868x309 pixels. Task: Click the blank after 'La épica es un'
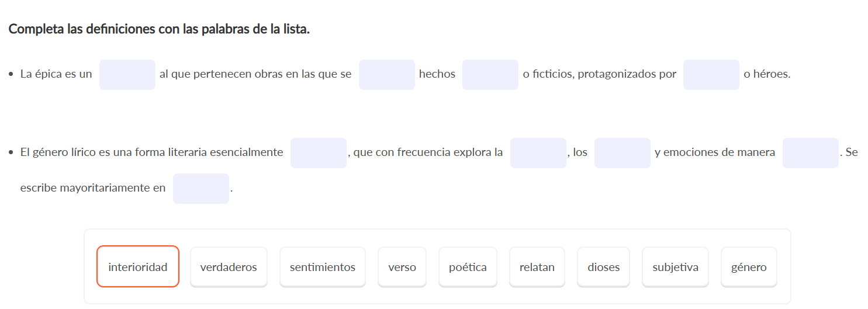point(127,75)
